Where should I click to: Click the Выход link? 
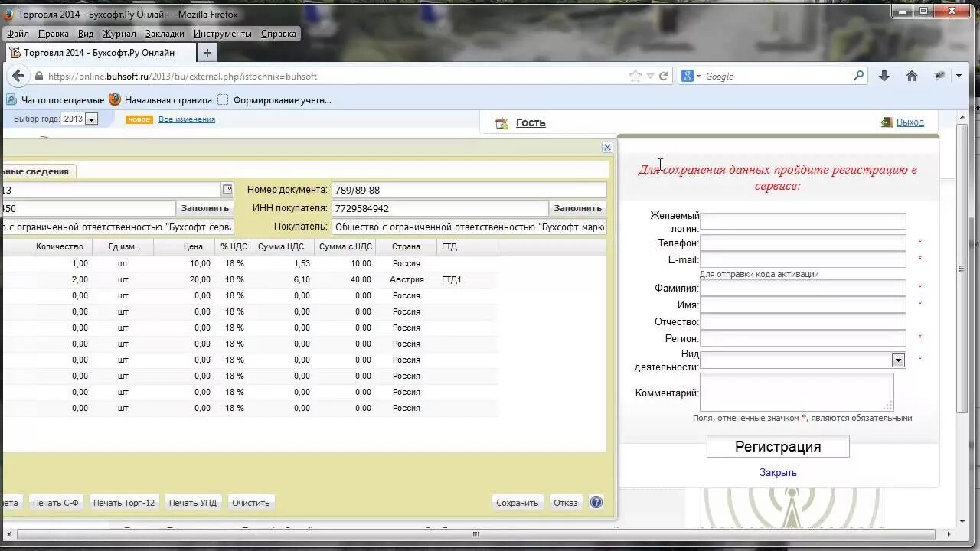click(910, 122)
